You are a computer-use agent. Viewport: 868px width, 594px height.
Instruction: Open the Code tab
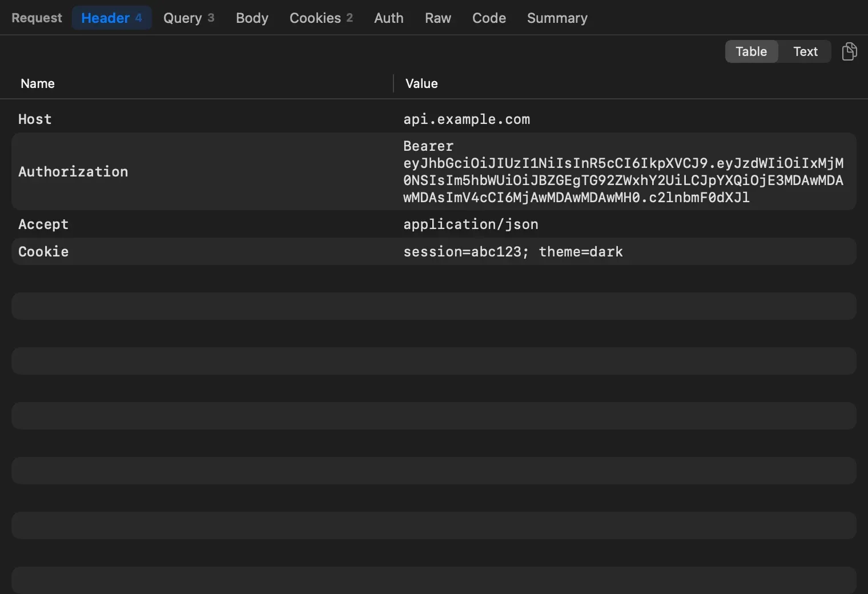click(x=489, y=18)
